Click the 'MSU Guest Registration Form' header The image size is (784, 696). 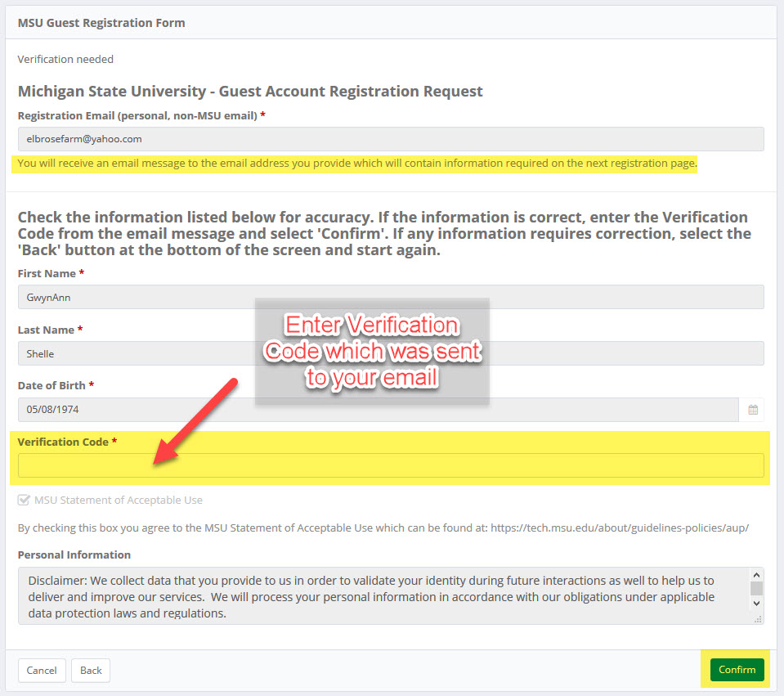pyautogui.click(x=101, y=23)
